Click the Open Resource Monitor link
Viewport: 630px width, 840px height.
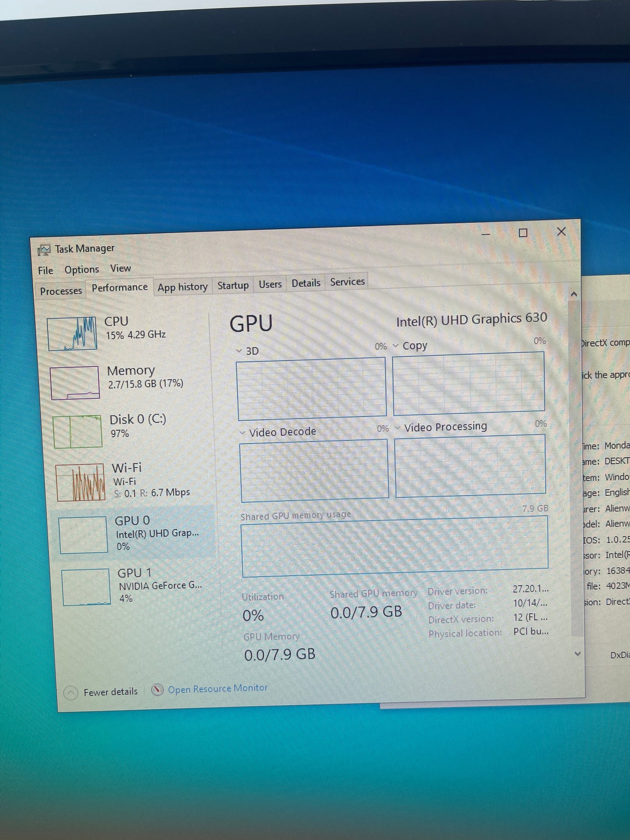coord(218,688)
